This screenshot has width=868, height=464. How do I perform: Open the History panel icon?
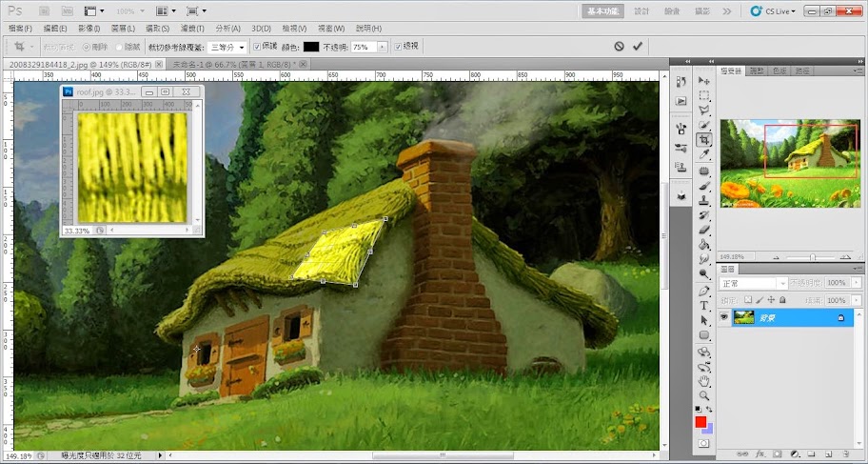[x=681, y=82]
